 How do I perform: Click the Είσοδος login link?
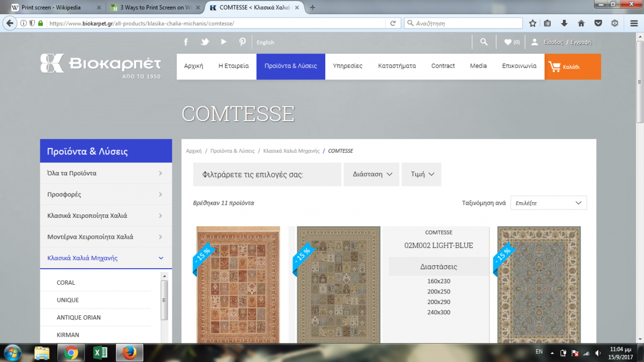tap(553, 42)
